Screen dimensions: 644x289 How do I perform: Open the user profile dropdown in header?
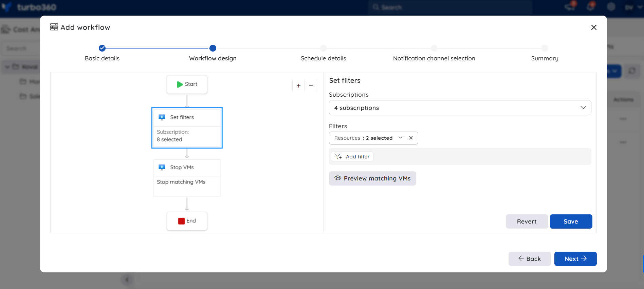[x=633, y=7]
